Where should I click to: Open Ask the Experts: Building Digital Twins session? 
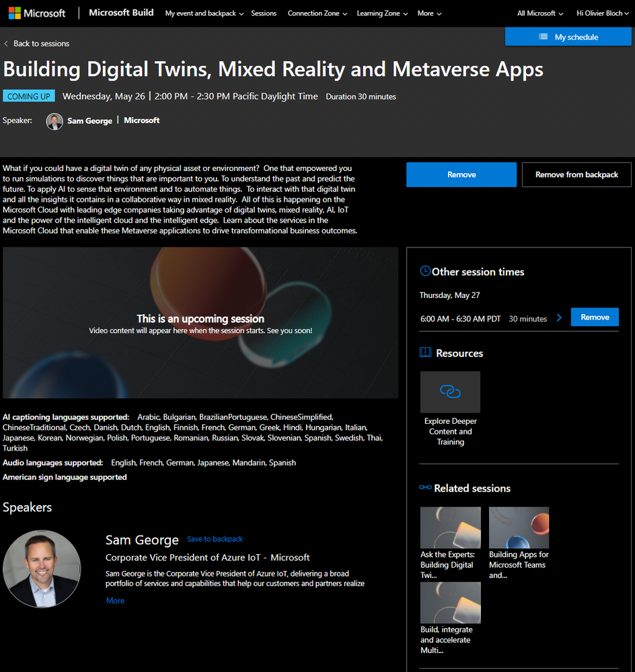coord(450,543)
